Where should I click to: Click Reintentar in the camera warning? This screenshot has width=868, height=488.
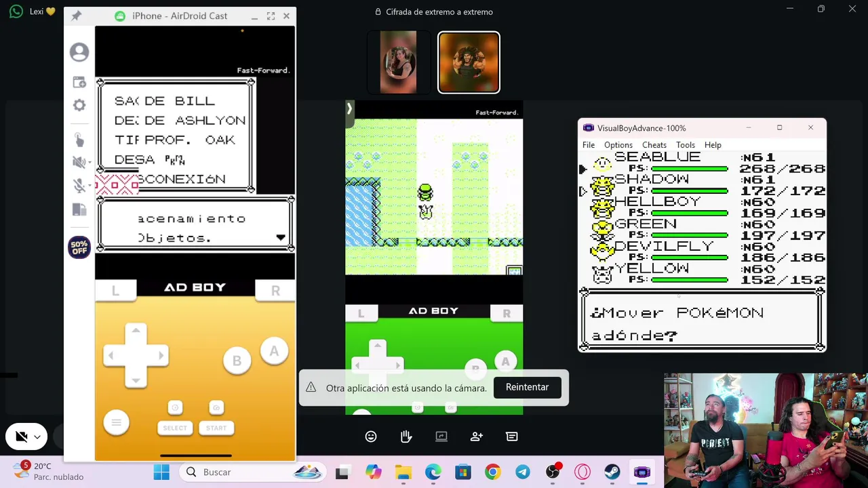(x=527, y=387)
